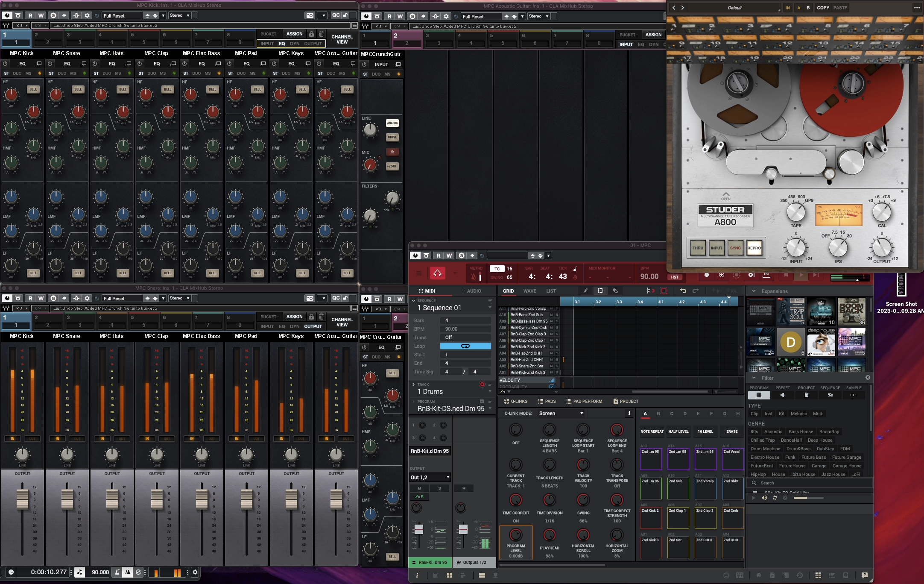Select the marquee selection tool in MPC grid

click(600, 291)
